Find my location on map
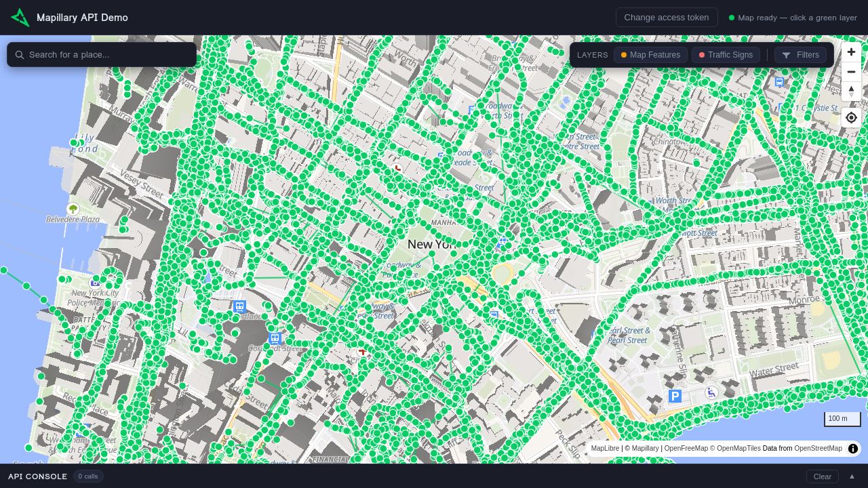This screenshot has width=868, height=488. (851, 118)
